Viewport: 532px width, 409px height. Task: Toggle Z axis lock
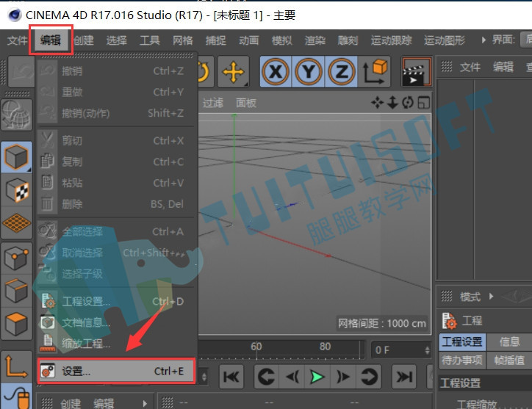tap(342, 72)
